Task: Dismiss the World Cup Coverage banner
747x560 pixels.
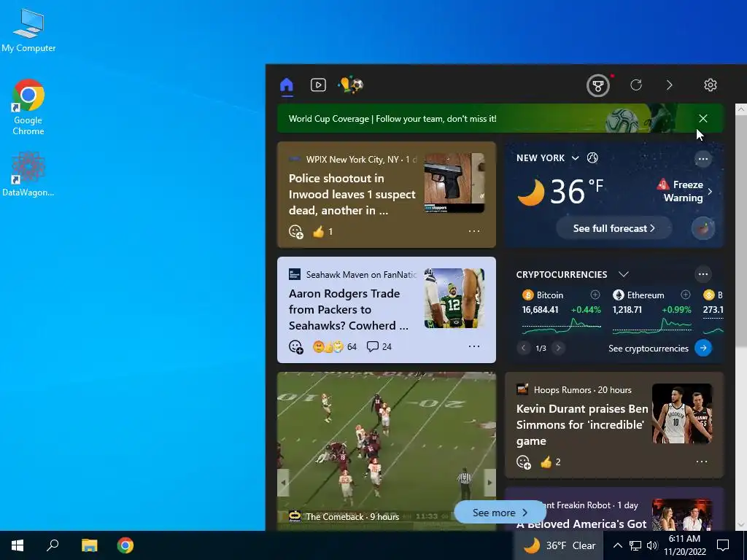Action: click(x=703, y=118)
